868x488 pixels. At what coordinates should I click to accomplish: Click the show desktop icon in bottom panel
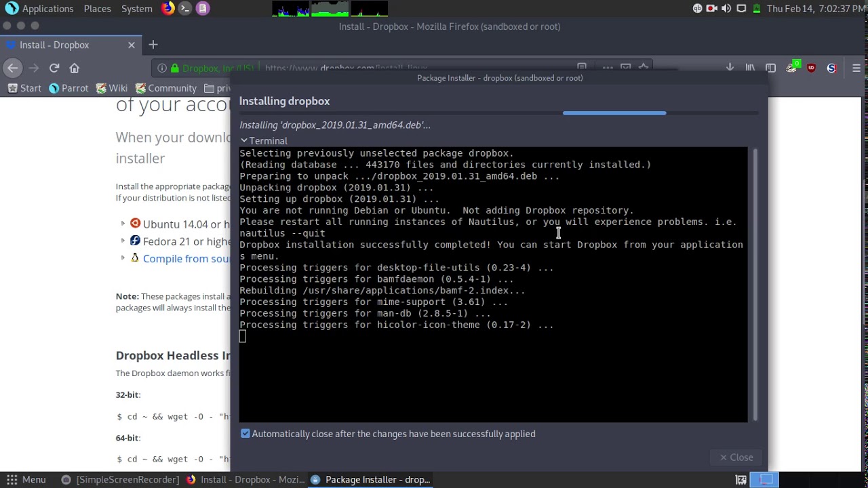pos(741,480)
